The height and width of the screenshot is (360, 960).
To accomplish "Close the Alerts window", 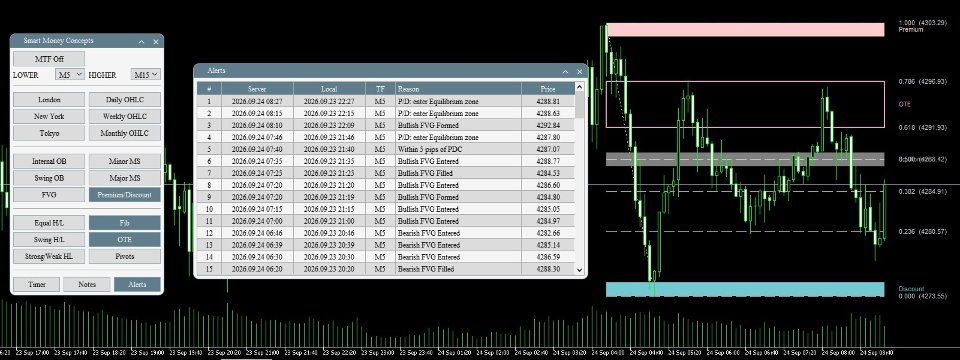I will pos(579,72).
